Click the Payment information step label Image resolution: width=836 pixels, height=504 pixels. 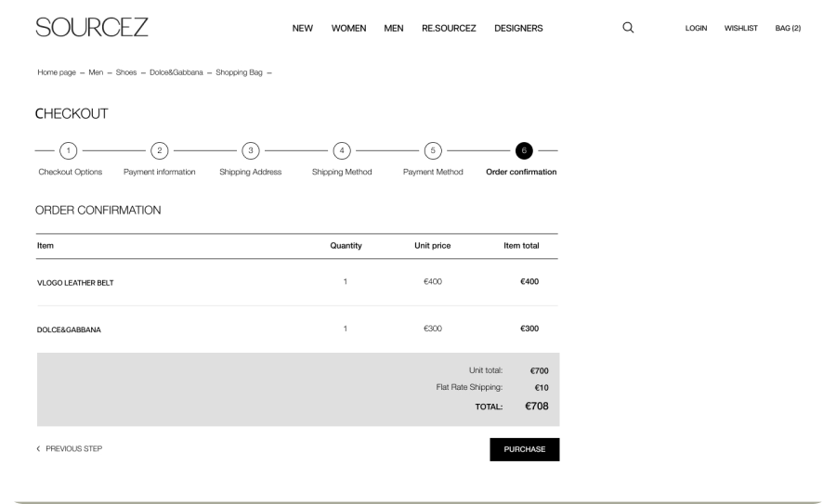[160, 172]
